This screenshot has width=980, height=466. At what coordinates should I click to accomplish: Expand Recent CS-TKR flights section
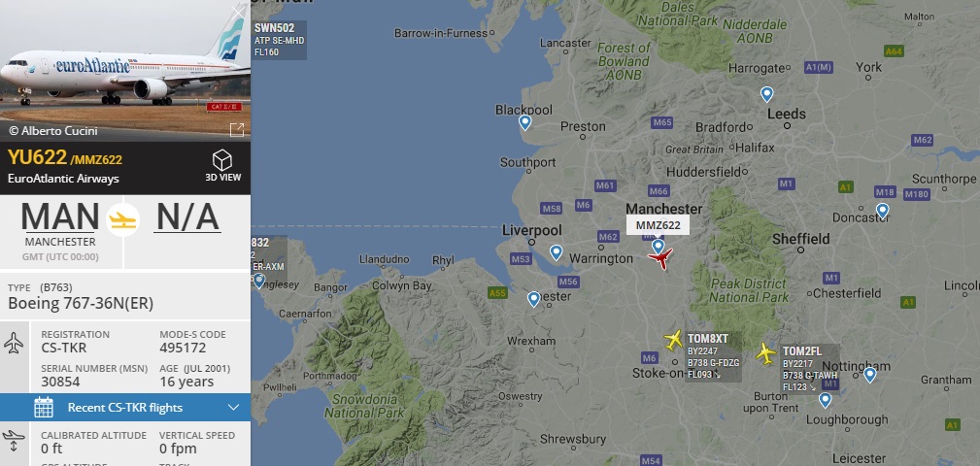(x=125, y=408)
